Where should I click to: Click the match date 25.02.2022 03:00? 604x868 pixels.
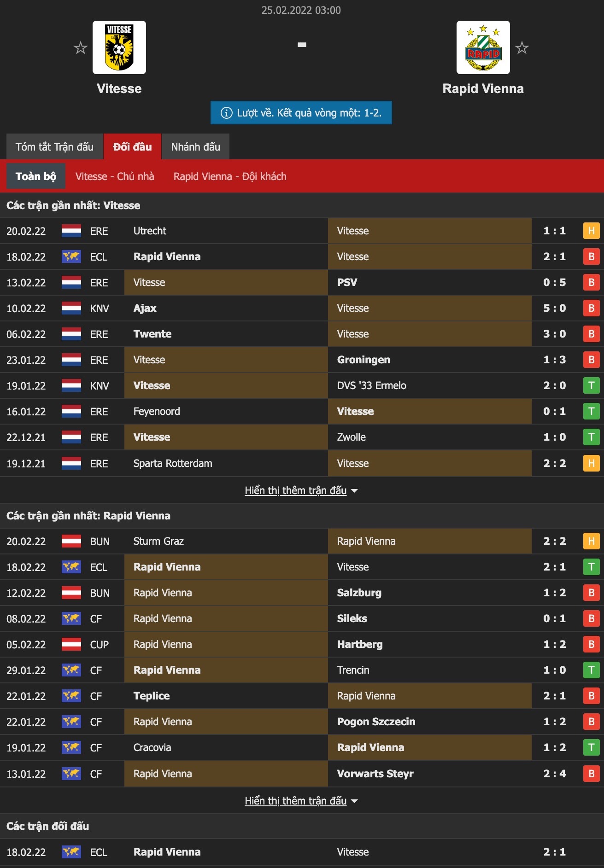coord(301,10)
